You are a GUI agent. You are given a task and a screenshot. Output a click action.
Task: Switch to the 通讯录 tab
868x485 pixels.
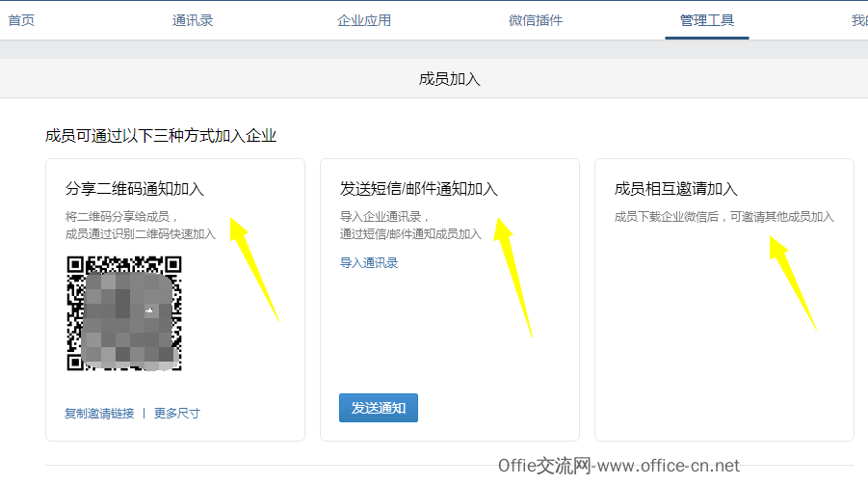[x=192, y=20]
